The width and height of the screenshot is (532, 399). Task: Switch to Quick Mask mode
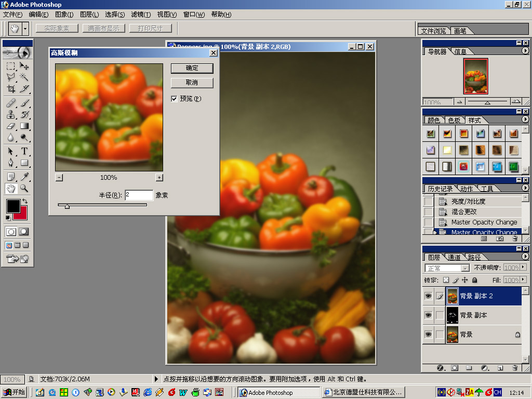(x=24, y=232)
